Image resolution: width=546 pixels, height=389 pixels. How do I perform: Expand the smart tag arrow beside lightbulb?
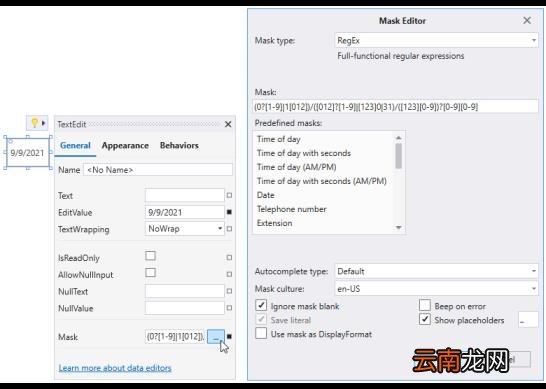coord(44,123)
